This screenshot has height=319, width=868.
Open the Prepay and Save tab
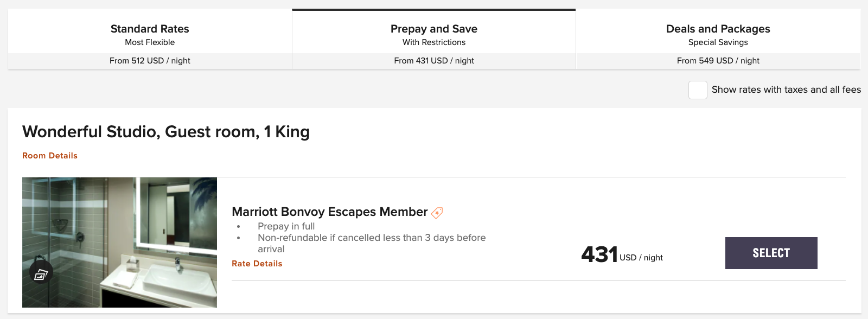point(433,29)
